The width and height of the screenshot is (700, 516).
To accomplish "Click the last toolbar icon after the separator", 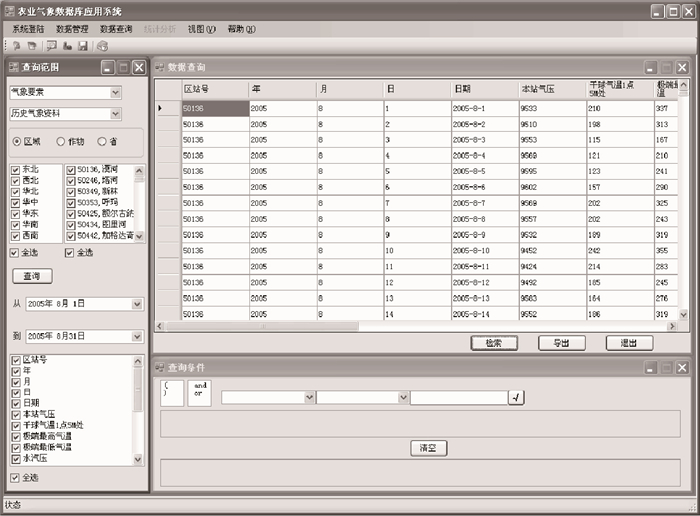I will click(102, 46).
